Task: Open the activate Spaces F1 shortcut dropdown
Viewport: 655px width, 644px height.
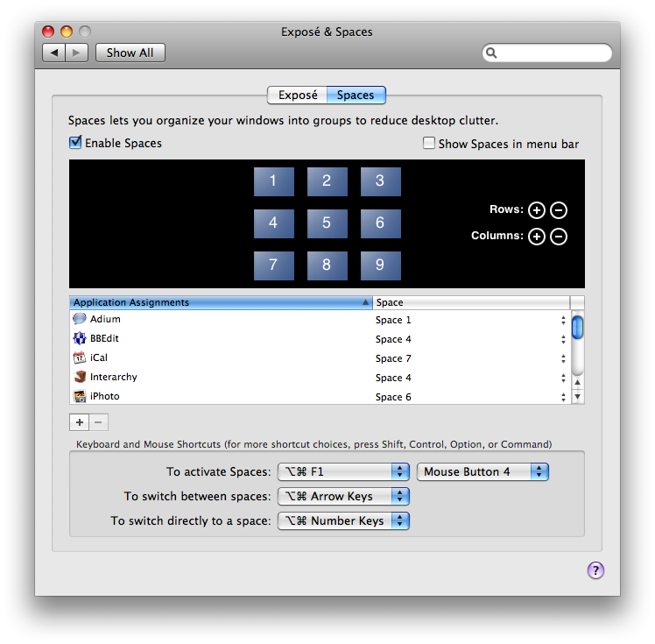Action: 343,471
